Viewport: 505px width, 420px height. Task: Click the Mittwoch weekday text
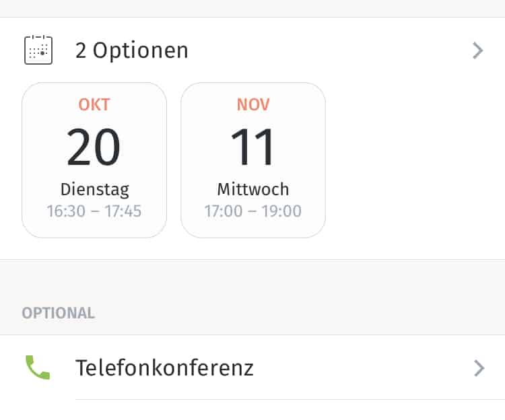point(253,188)
